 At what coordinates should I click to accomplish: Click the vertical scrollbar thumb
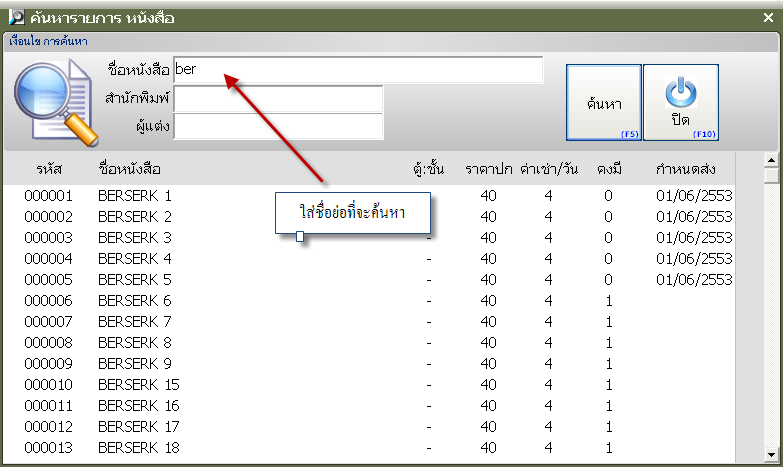pos(772,176)
